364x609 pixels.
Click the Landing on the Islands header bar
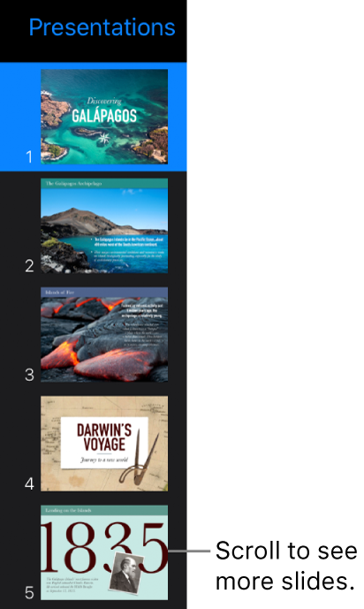pyautogui.click(x=104, y=510)
